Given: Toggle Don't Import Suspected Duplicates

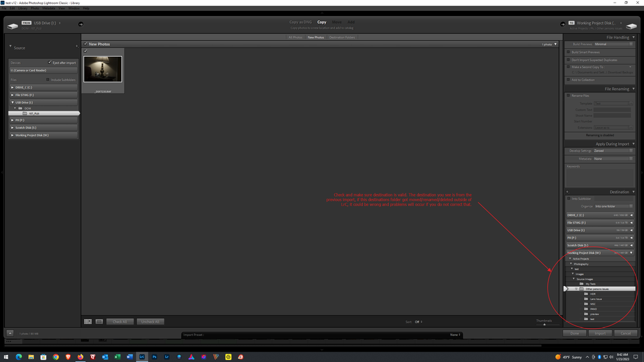Looking at the screenshot, I should point(569,60).
